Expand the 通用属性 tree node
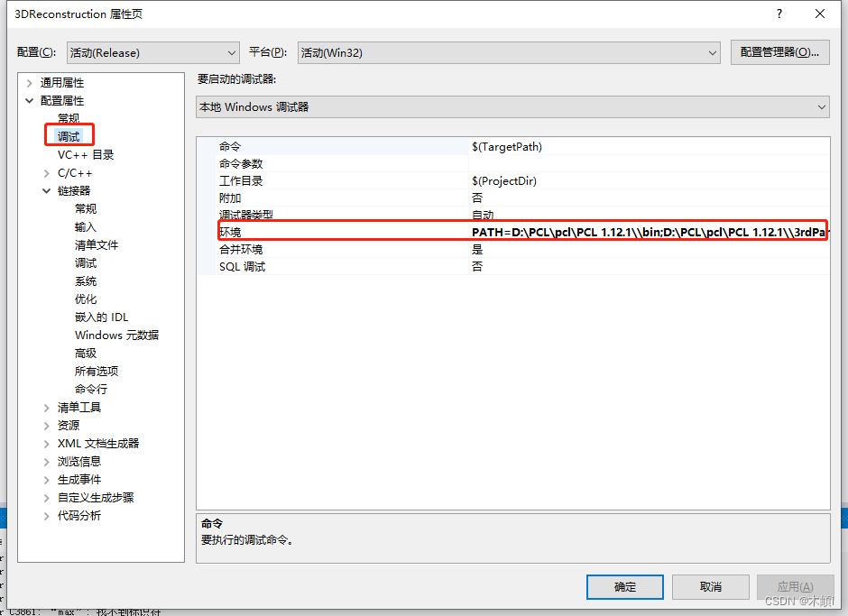Image resolution: width=848 pixels, height=616 pixels. point(29,83)
